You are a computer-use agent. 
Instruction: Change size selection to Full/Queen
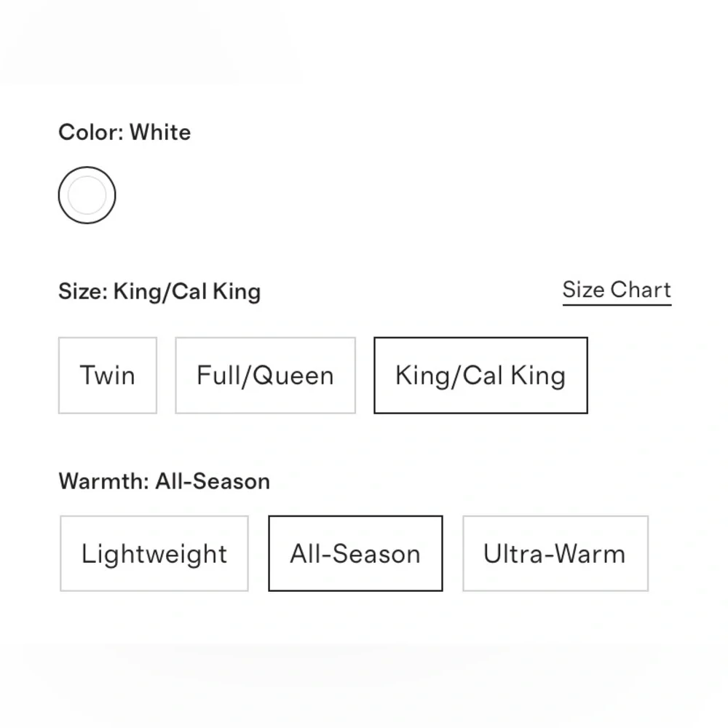(264, 375)
